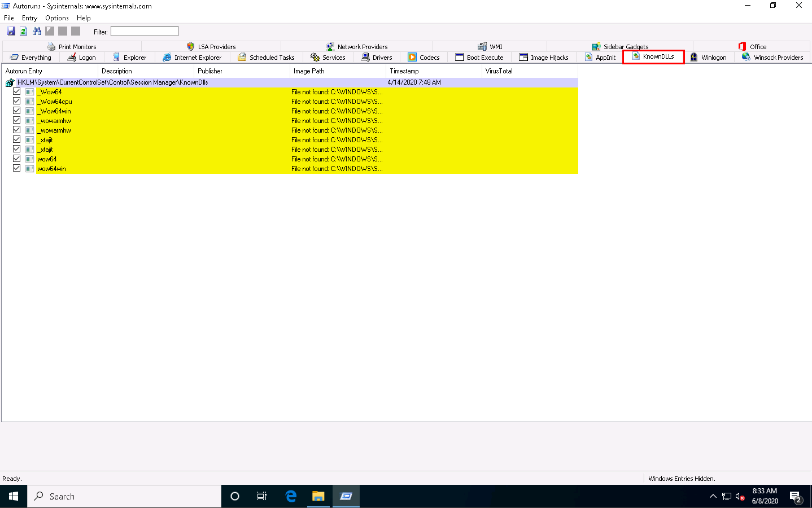Viewport: 812px width, 508px height.
Task: Click the Refresh toolbar icon
Action: point(24,32)
